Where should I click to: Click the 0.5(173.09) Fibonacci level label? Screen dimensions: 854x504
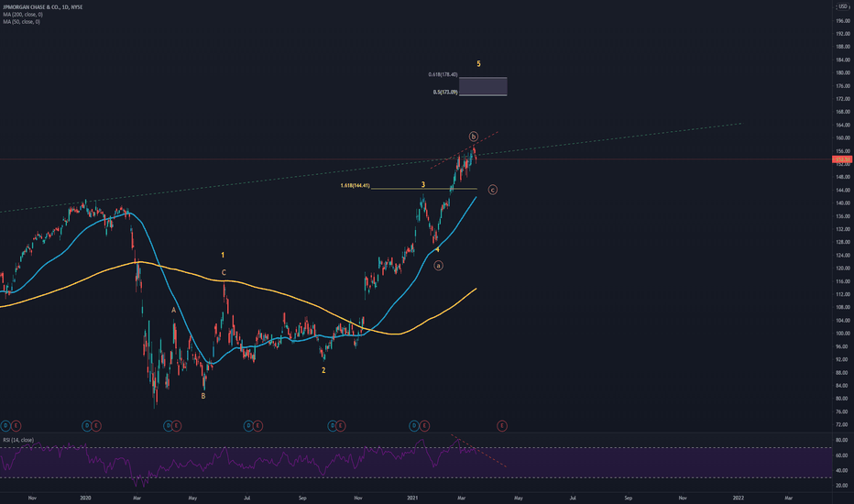(x=445, y=92)
